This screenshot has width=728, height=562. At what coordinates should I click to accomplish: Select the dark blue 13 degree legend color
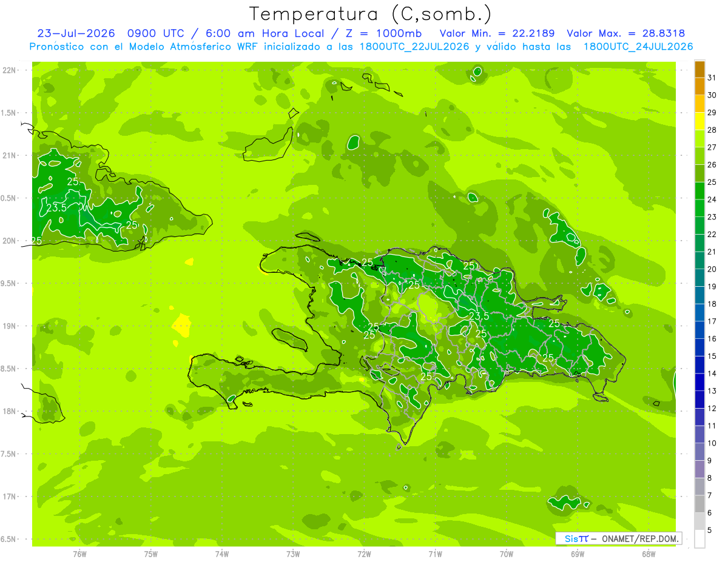coord(699,383)
